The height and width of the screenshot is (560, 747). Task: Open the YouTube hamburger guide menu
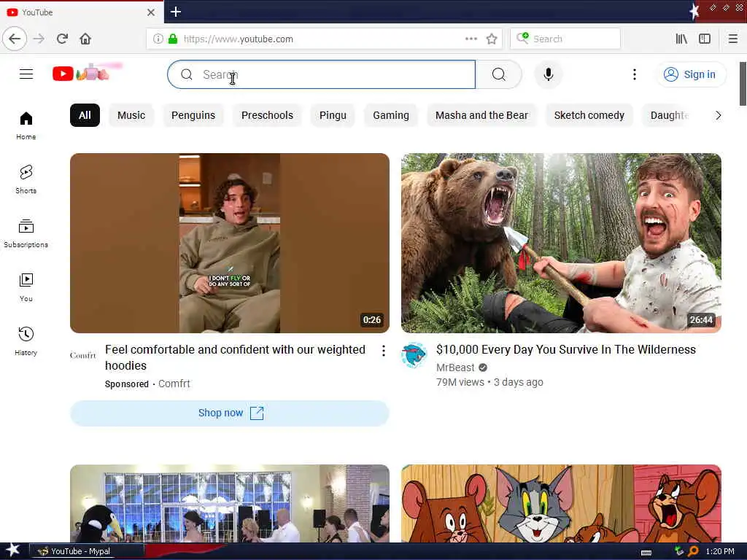(26, 74)
